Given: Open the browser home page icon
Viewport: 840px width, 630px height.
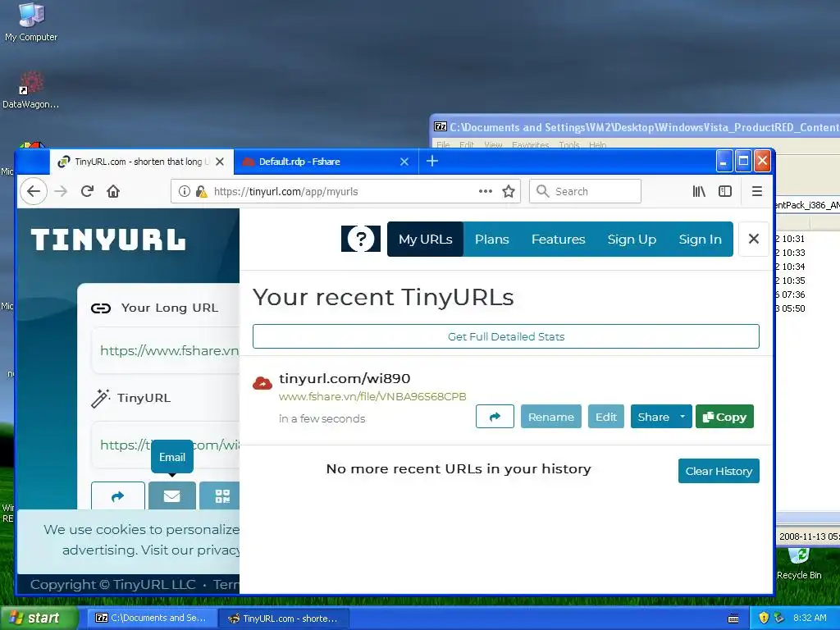Looking at the screenshot, I should coord(113,191).
